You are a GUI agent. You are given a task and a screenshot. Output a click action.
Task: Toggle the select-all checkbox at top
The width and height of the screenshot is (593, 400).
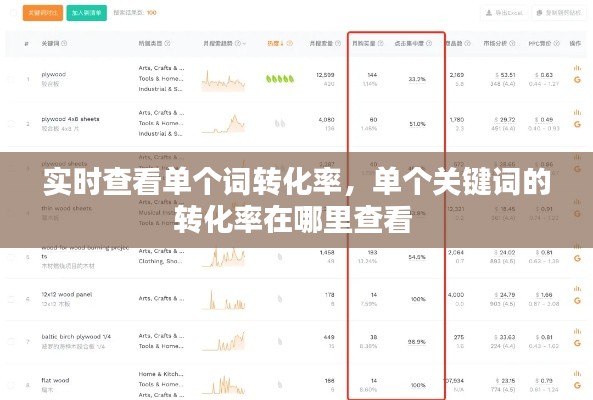tap(13, 13)
